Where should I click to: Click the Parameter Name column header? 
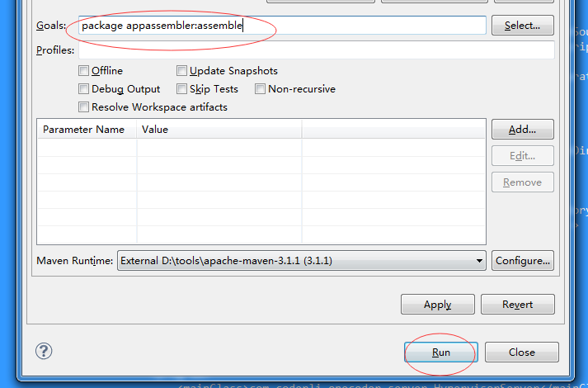(x=87, y=130)
